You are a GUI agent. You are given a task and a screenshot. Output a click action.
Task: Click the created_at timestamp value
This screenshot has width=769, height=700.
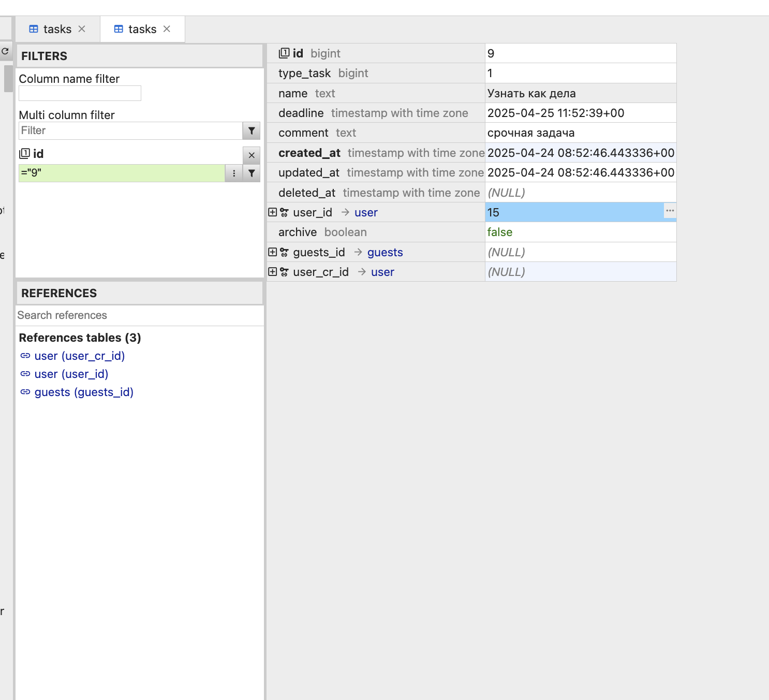click(581, 153)
